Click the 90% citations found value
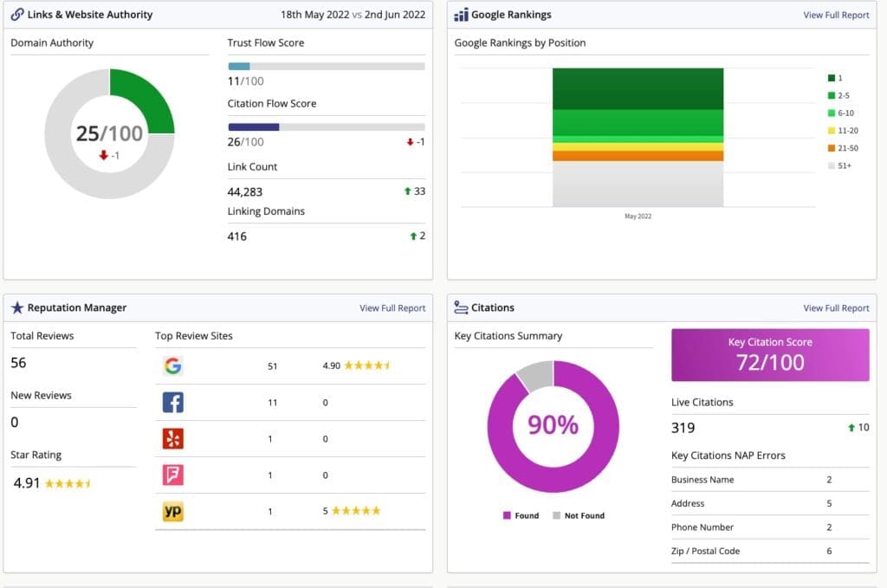Screen dimensions: 887x588 pyautogui.click(x=554, y=425)
